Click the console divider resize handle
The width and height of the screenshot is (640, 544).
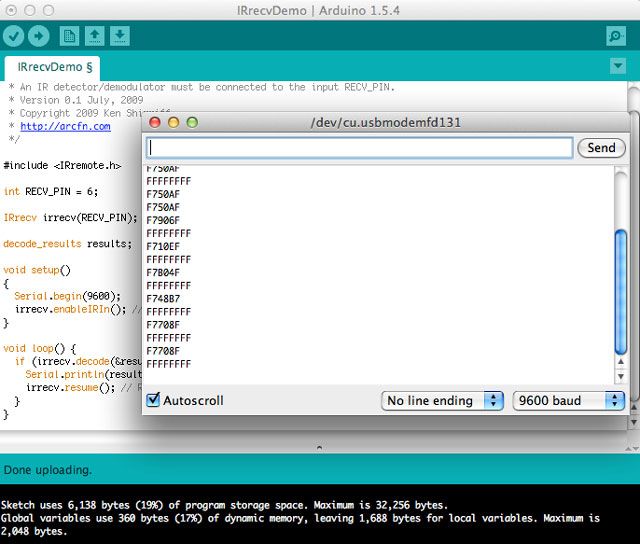320,447
